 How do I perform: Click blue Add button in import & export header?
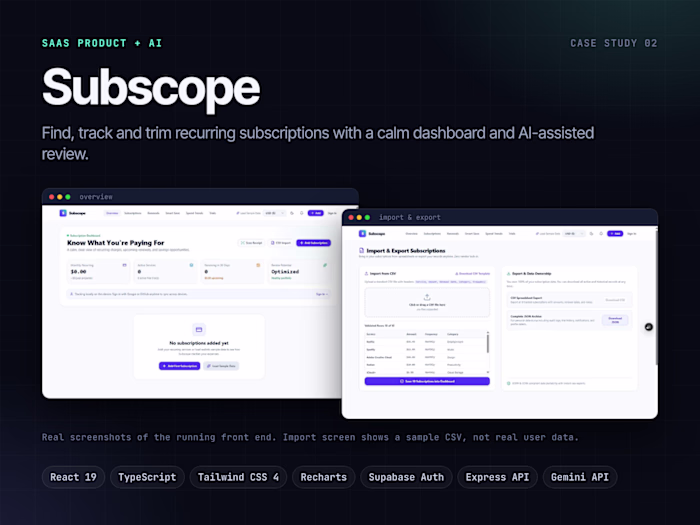(615, 233)
